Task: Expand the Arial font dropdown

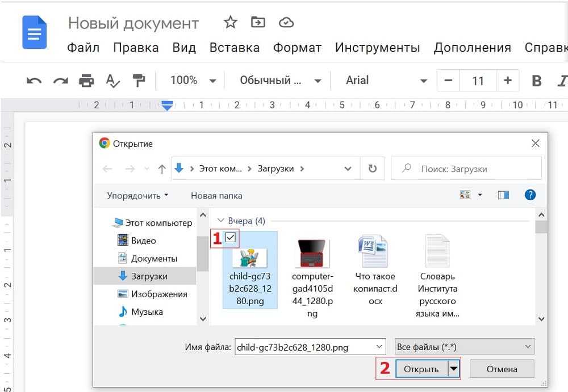Action: coord(386,81)
